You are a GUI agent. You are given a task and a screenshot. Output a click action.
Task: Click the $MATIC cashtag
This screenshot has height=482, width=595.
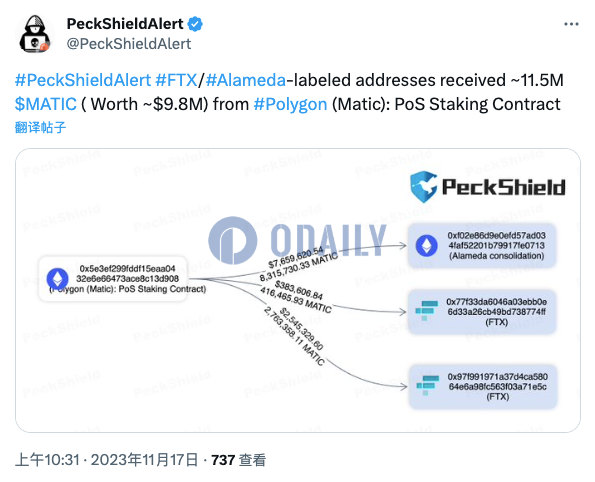click(46, 104)
